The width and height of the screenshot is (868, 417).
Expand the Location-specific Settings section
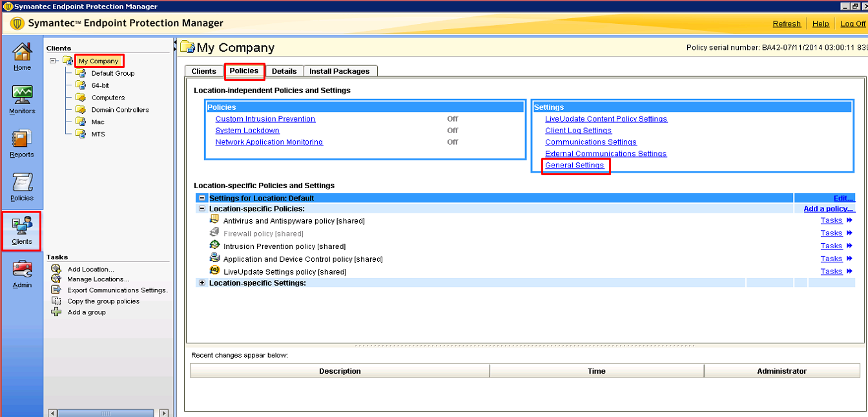pos(202,283)
